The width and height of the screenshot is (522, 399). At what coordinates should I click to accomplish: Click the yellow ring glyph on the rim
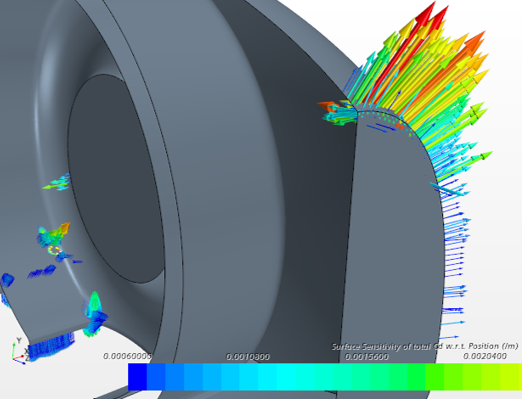[x=55, y=250]
